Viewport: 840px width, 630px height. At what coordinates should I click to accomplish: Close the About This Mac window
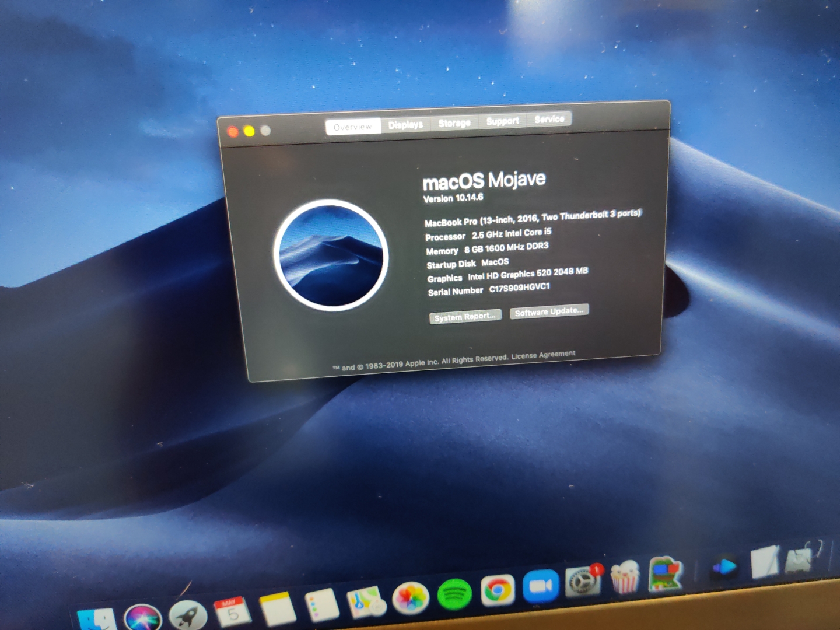[x=233, y=132]
